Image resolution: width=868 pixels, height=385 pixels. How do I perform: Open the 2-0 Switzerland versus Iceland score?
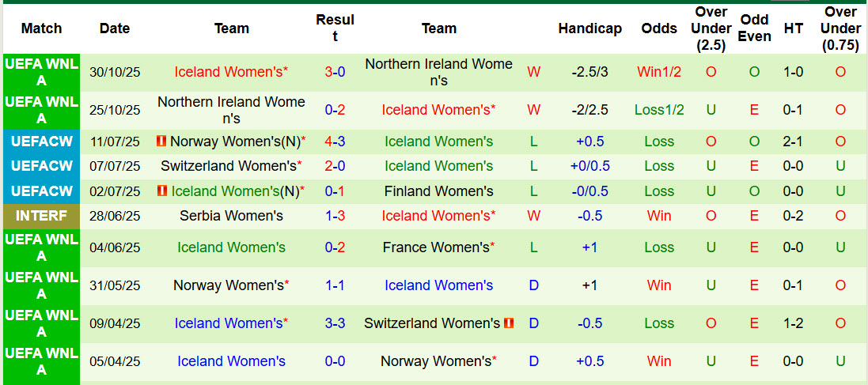[x=335, y=166]
